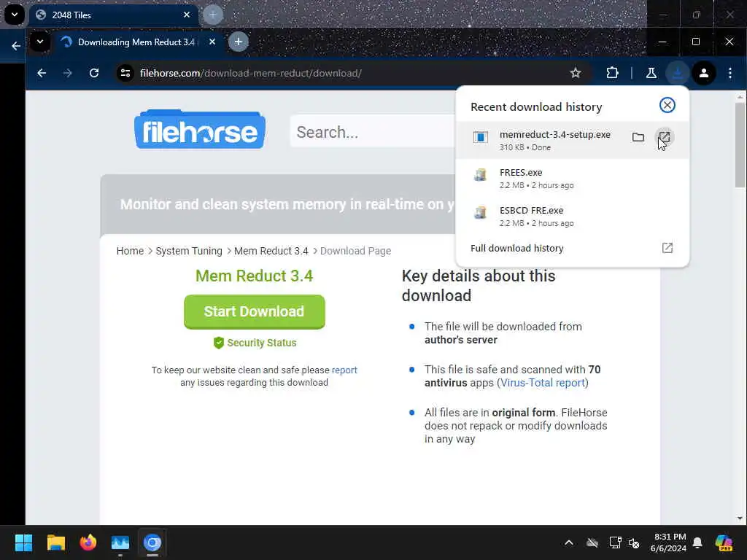Go to the Home breadcrumb

(x=130, y=251)
